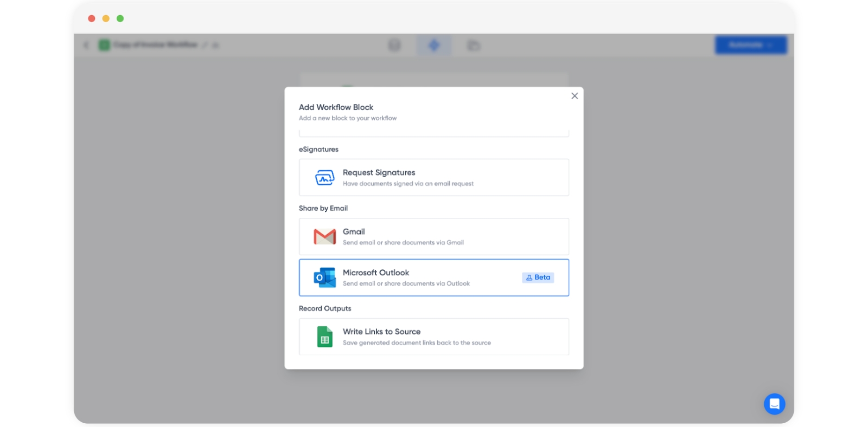
Task: Click the Request Signatures signature icon
Action: (324, 178)
